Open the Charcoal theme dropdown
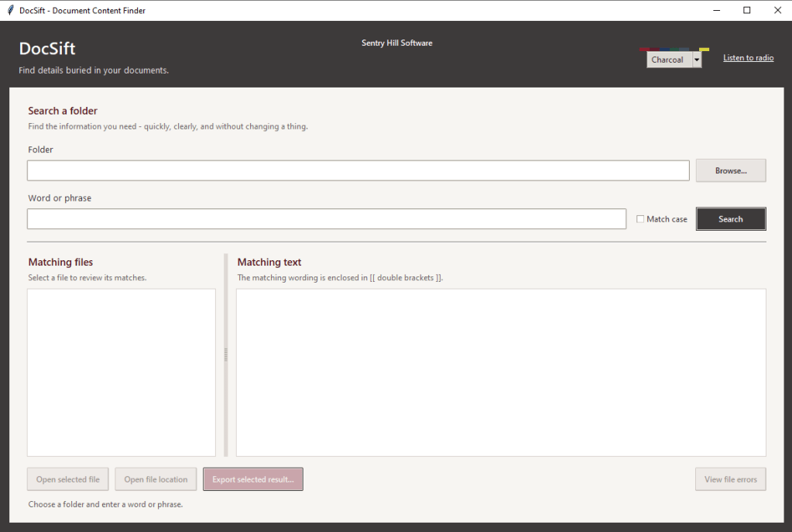The width and height of the screenshot is (792, 532). [674, 60]
